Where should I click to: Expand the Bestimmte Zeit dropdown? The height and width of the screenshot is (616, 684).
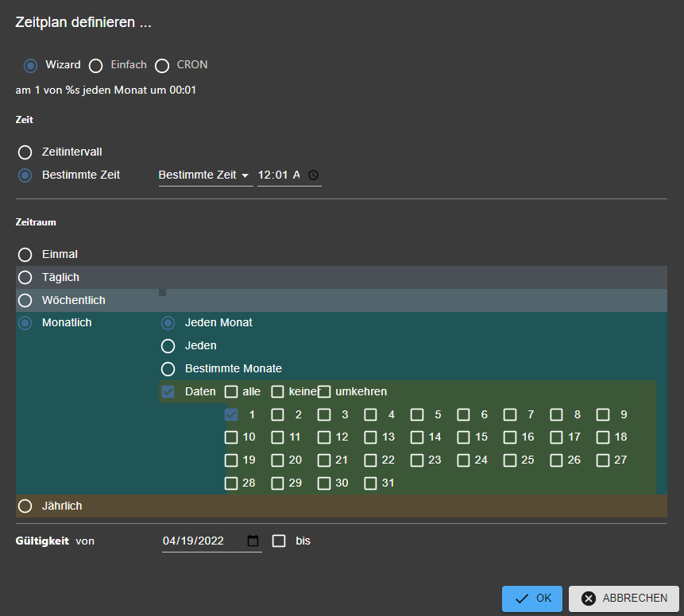click(x=204, y=175)
